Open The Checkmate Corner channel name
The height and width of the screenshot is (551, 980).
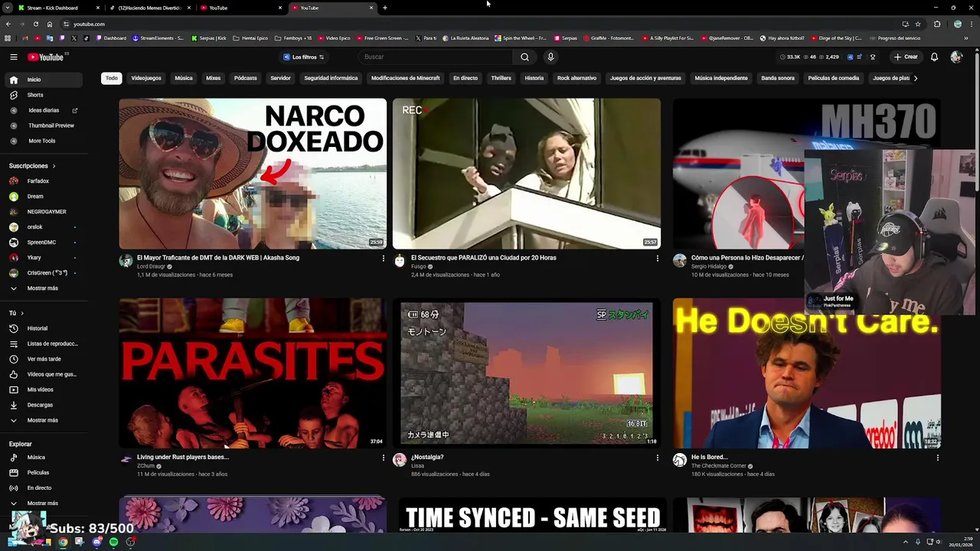coord(718,466)
